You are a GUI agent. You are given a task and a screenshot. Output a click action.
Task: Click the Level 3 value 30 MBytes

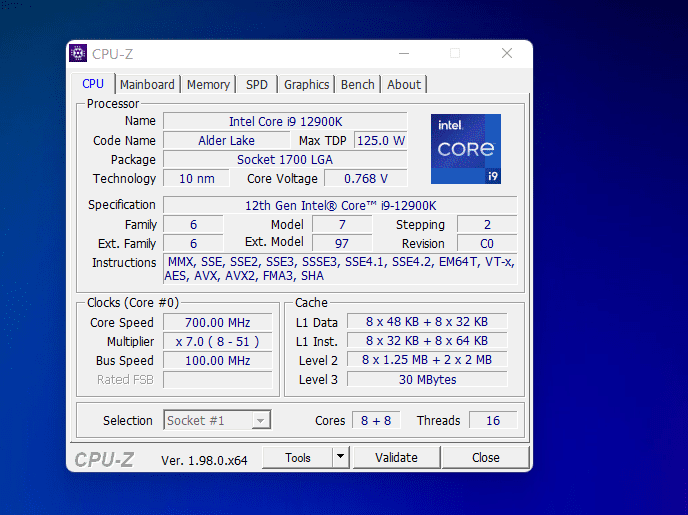[x=427, y=379]
